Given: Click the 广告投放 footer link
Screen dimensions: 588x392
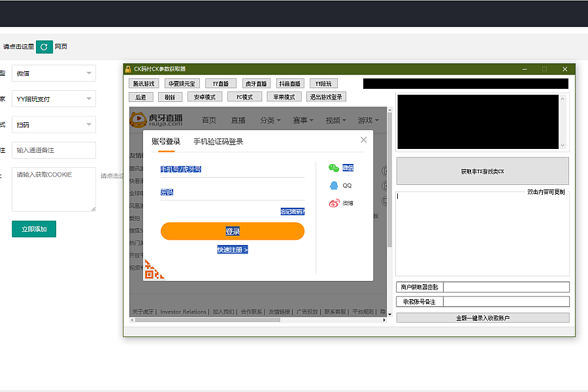Looking at the screenshot, I should pyautogui.click(x=307, y=312).
